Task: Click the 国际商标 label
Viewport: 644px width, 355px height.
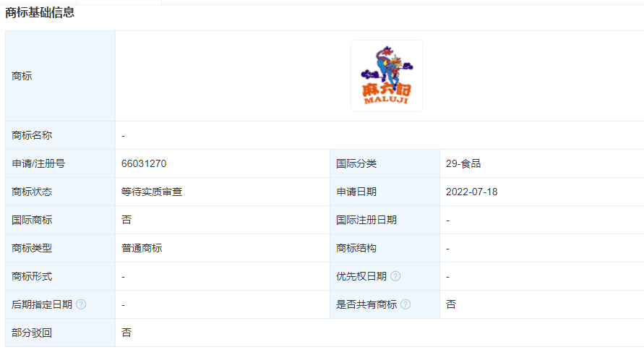Action: tap(32, 220)
